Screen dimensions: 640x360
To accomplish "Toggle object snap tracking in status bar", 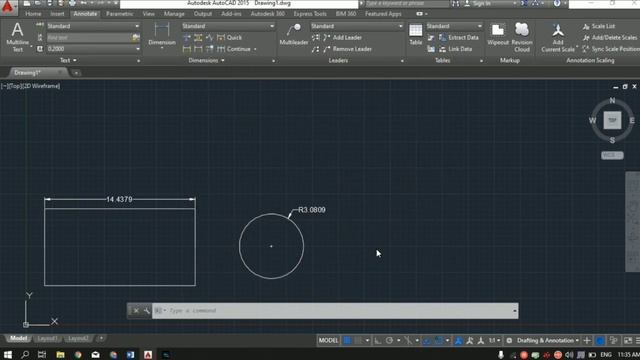I will pos(427,340).
